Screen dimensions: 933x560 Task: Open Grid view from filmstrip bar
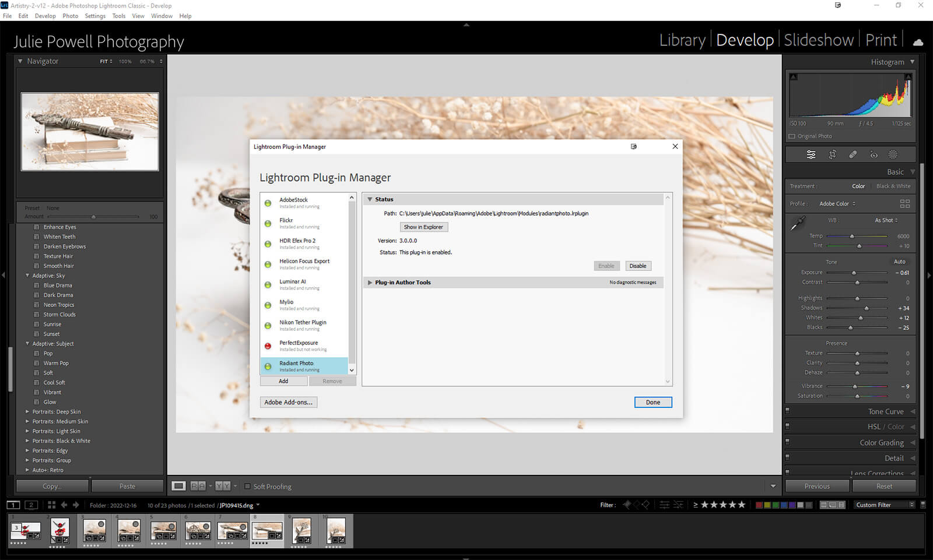tap(51, 505)
